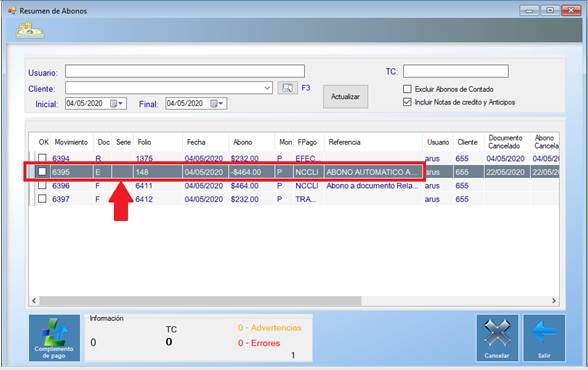
Task: Tick OK checkbox for movement 6395
Action: click(x=42, y=172)
